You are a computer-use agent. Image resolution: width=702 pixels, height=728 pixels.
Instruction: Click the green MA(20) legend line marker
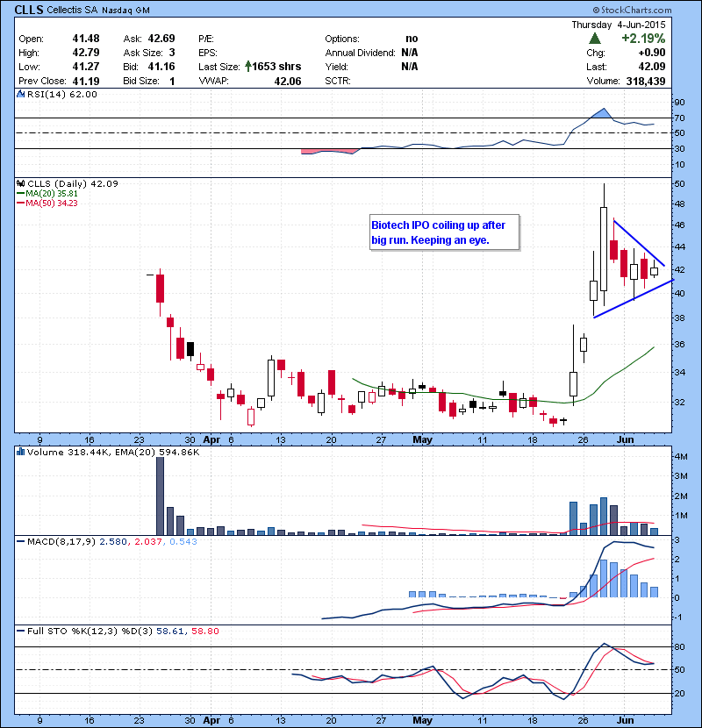tap(20, 194)
